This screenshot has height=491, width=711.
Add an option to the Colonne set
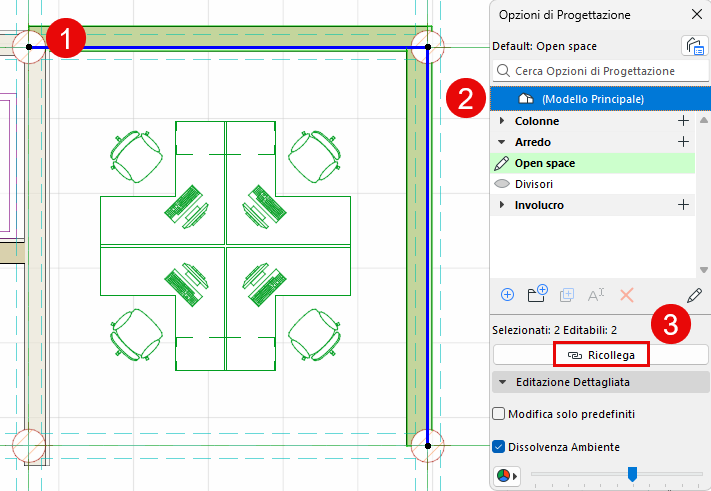coord(683,121)
